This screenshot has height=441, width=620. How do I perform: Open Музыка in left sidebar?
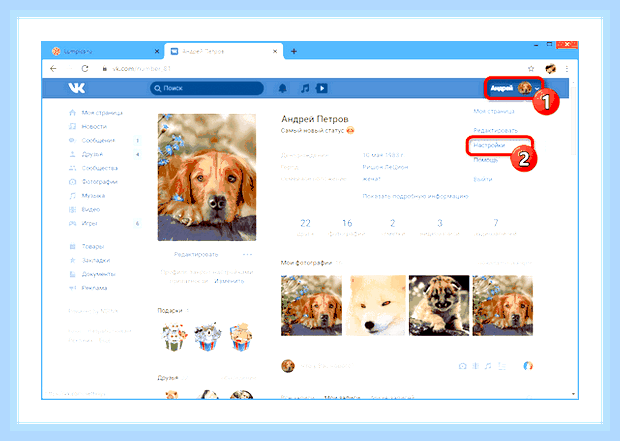[x=93, y=196]
